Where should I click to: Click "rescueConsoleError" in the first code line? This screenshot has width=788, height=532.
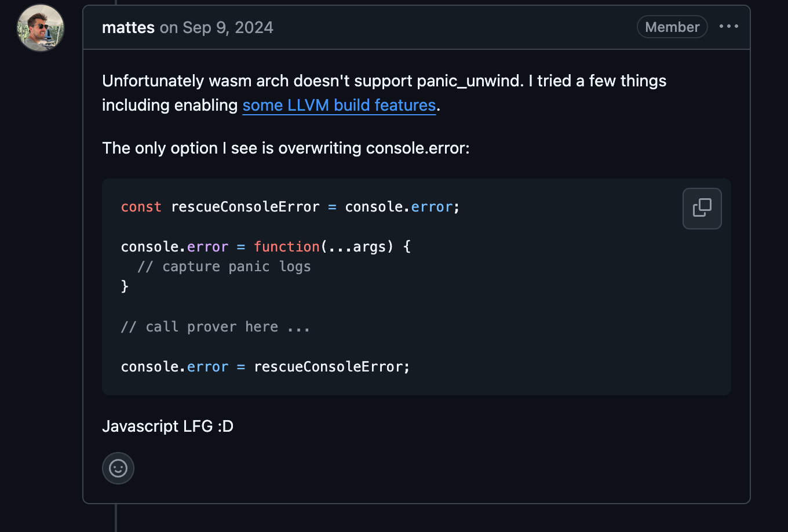(x=245, y=207)
